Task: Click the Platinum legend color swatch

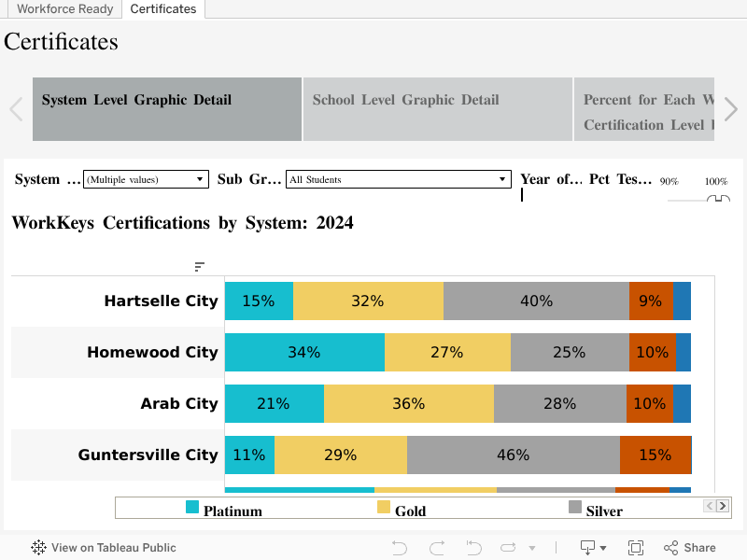Action: pyautogui.click(x=192, y=508)
